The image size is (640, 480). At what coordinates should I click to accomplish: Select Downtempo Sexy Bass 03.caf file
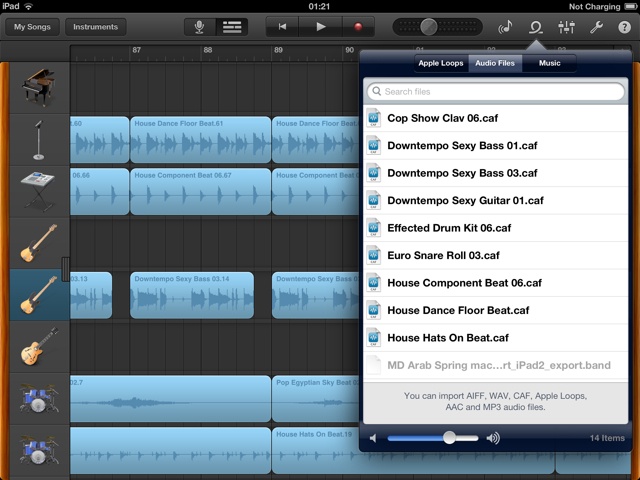496,173
